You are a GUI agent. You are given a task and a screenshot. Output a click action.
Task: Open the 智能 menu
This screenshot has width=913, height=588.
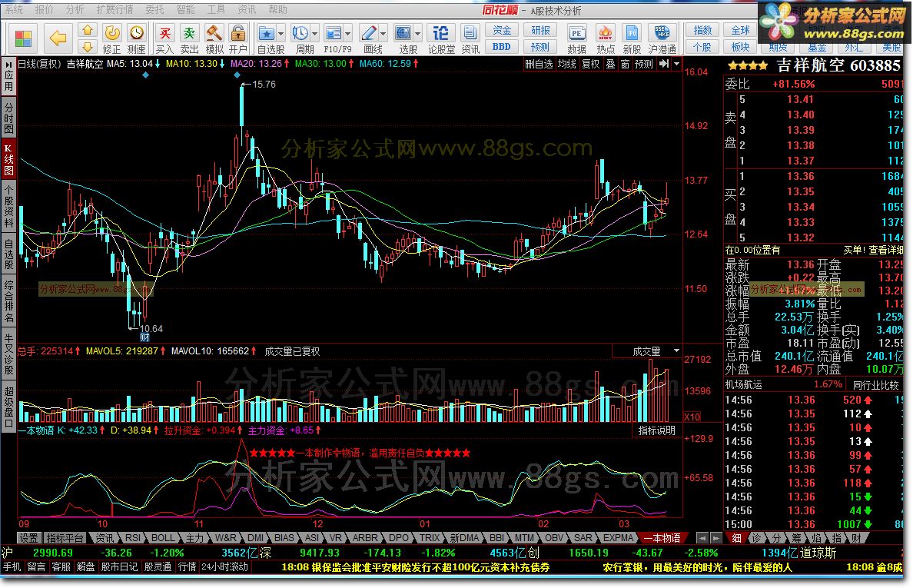click(x=185, y=9)
